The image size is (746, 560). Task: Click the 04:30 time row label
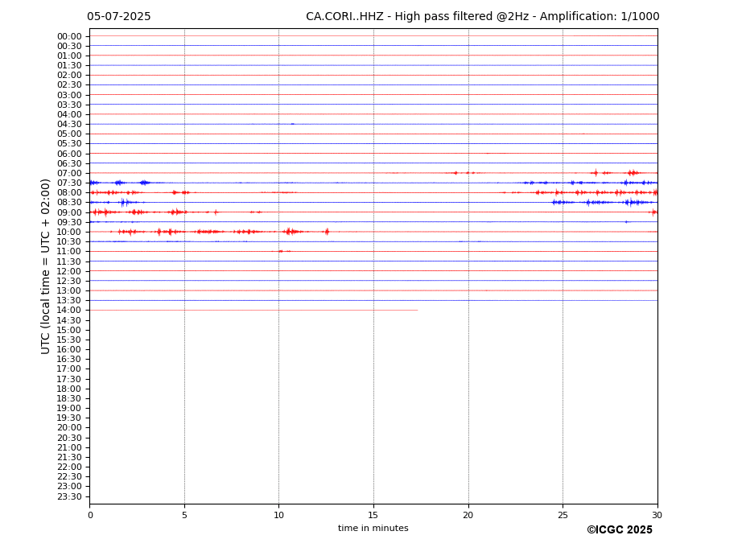[x=69, y=125]
